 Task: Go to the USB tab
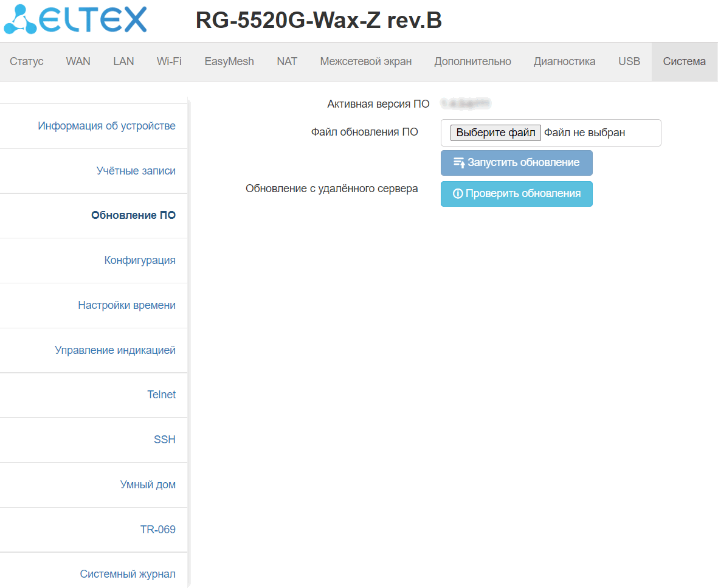click(x=629, y=61)
